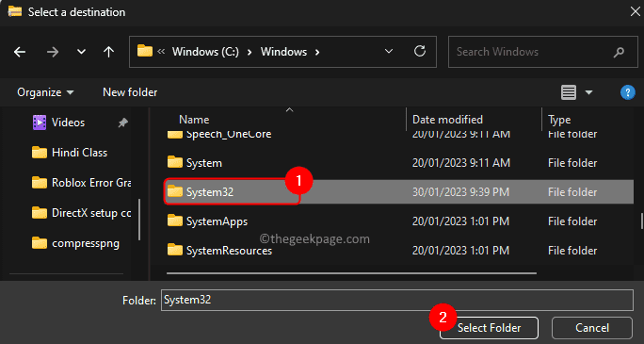
Task: Click the file list vertical scrollbar thumb
Action: tap(641, 221)
